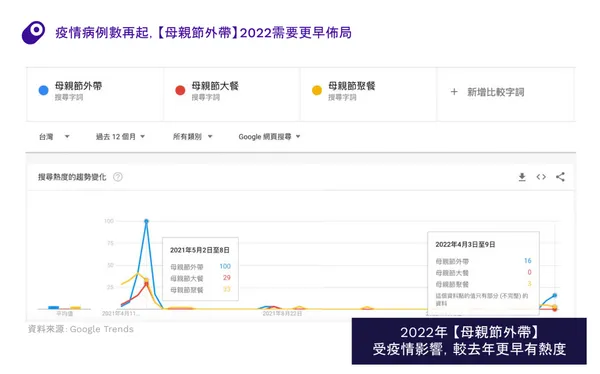Click the value 100 in the tooltip

point(225,266)
